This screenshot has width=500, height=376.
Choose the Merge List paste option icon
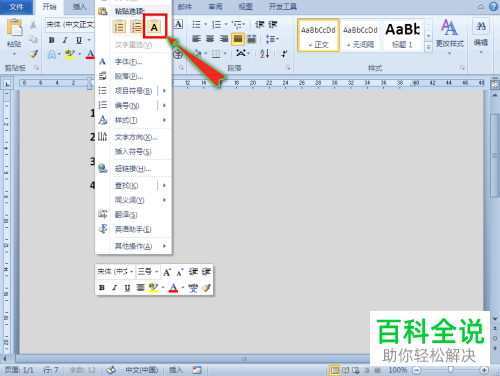[x=136, y=26]
